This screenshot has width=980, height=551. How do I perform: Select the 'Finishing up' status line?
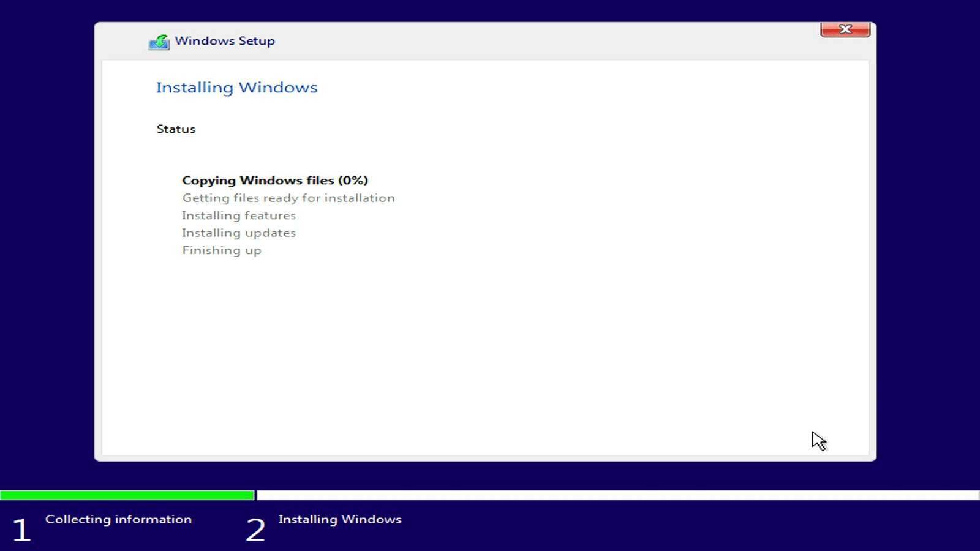click(222, 250)
